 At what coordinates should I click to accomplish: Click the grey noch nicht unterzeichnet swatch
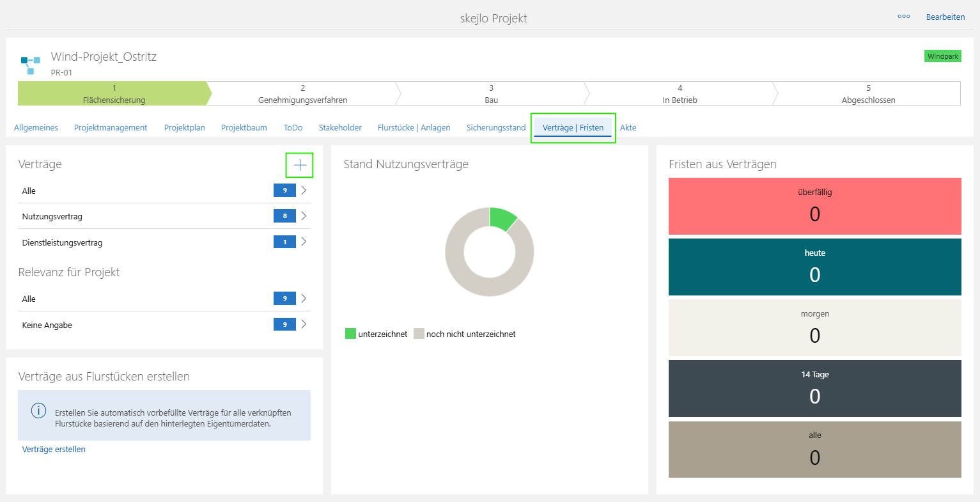(419, 333)
